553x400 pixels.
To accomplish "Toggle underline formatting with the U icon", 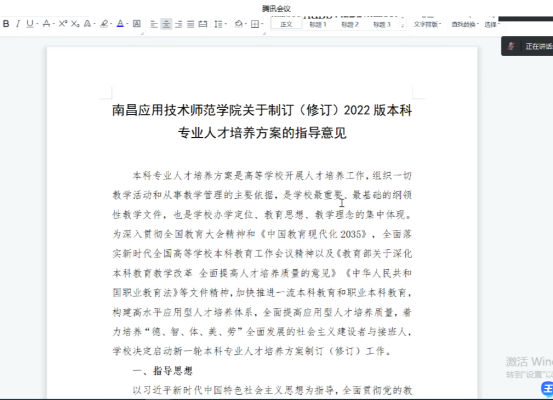I will point(30,24).
